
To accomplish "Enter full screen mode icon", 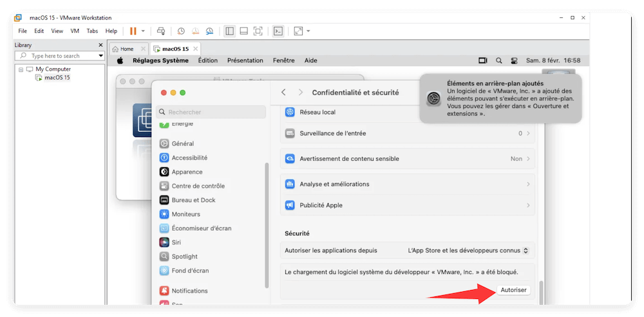I will point(258,31).
